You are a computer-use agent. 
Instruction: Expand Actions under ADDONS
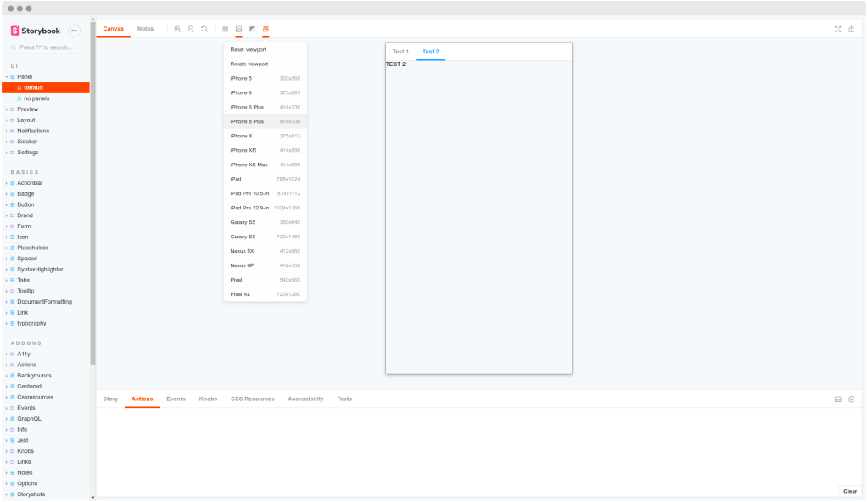(27, 365)
